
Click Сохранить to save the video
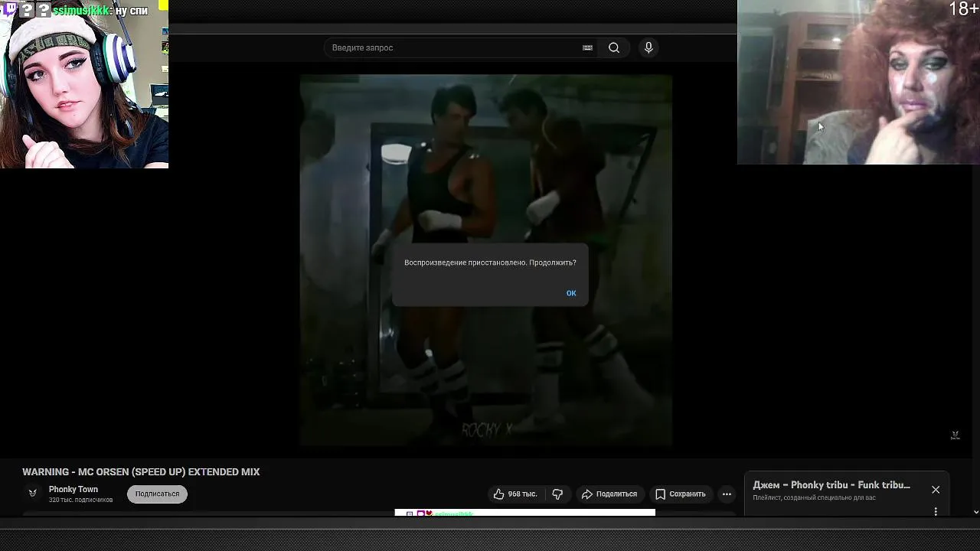point(681,494)
